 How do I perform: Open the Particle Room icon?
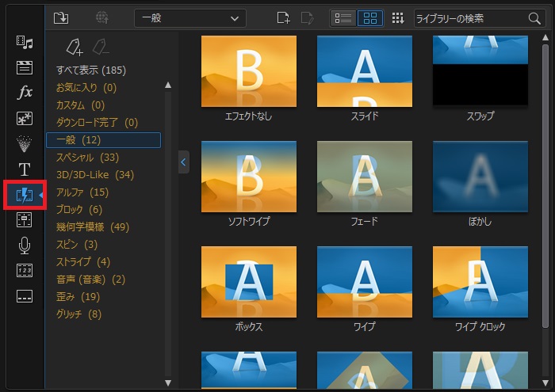[x=25, y=143]
